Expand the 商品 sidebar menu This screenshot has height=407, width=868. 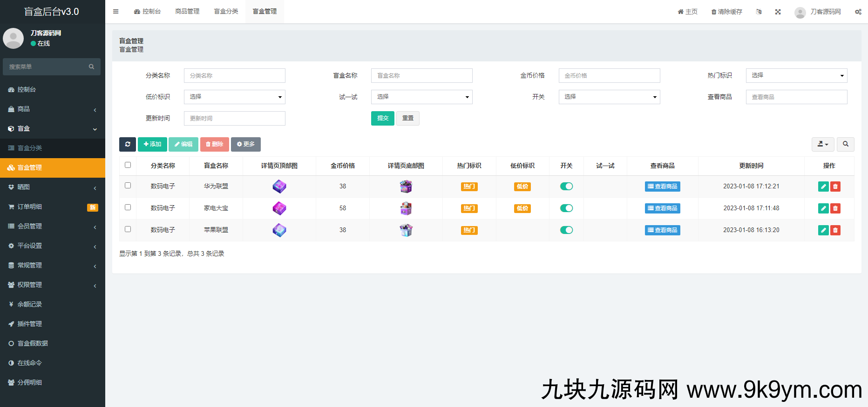tap(52, 109)
